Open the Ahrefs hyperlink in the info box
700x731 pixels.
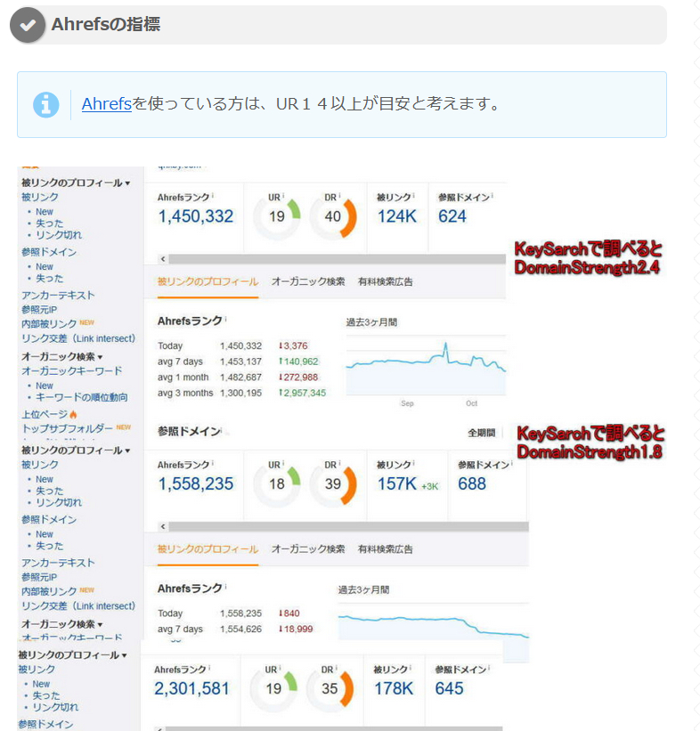[106, 103]
